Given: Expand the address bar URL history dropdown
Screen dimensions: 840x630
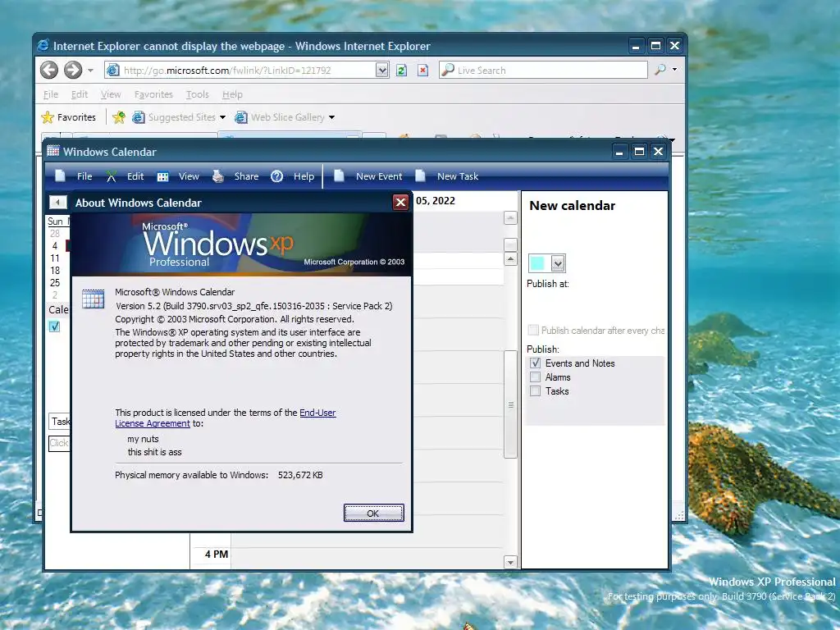Looking at the screenshot, I should (381, 71).
